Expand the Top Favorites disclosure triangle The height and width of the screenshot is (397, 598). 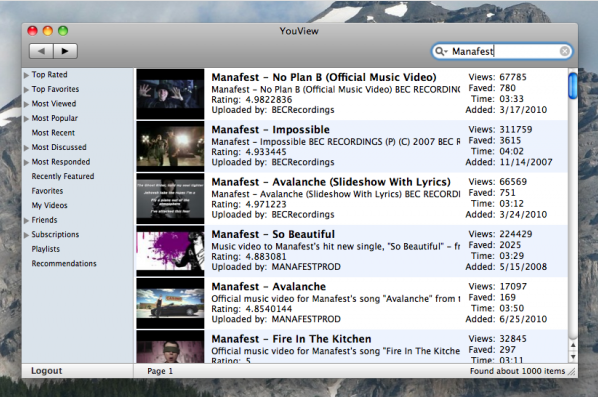coord(26,90)
